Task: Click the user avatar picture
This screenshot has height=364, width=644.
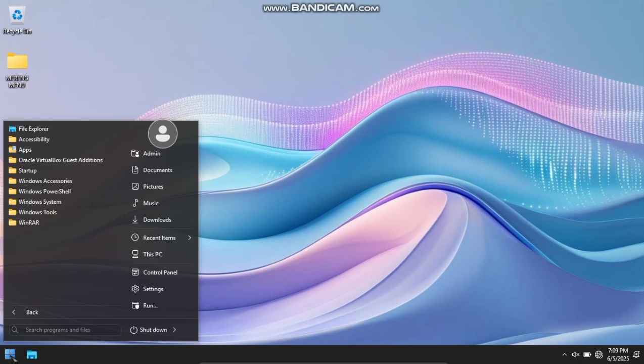Action: (x=162, y=133)
